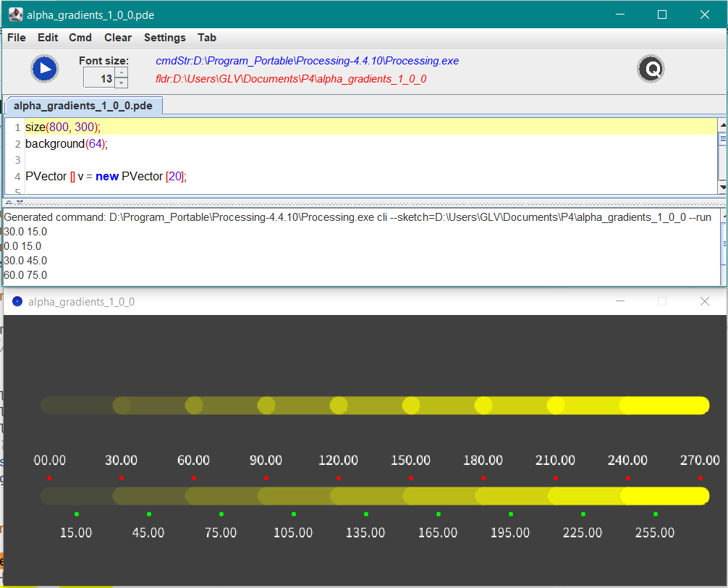The image size is (728, 588).
Task: Click the sketch output window's blue title icon
Action: (x=17, y=302)
